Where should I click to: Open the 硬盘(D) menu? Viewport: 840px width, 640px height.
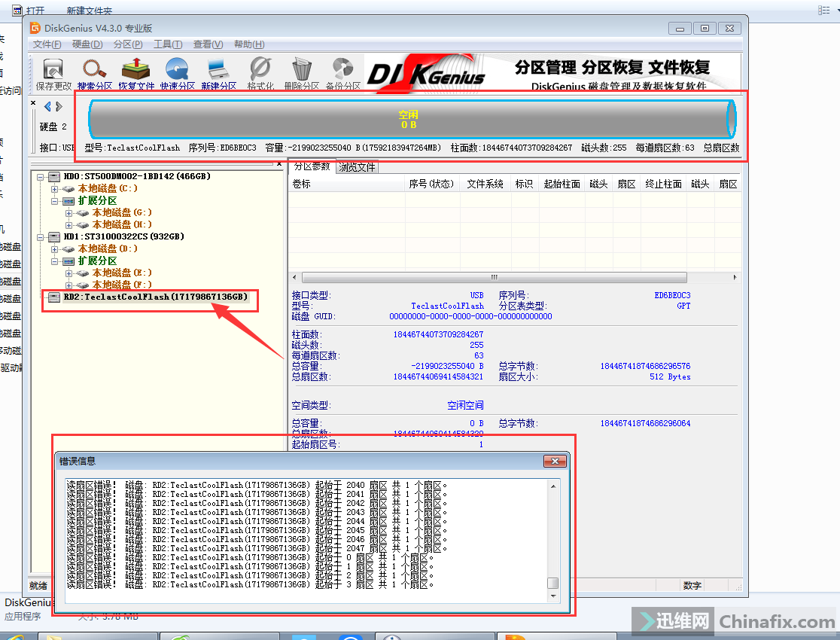click(87, 44)
